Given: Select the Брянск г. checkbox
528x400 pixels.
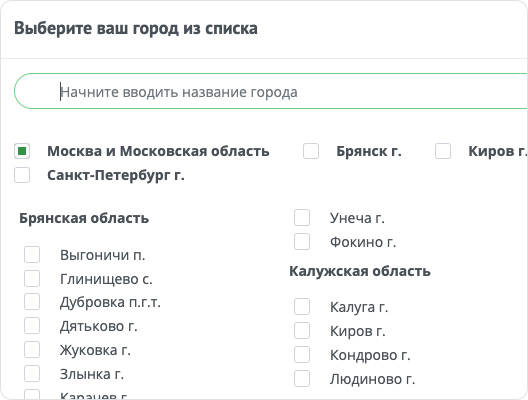Looking at the screenshot, I should pyautogui.click(x=311, y=151).
